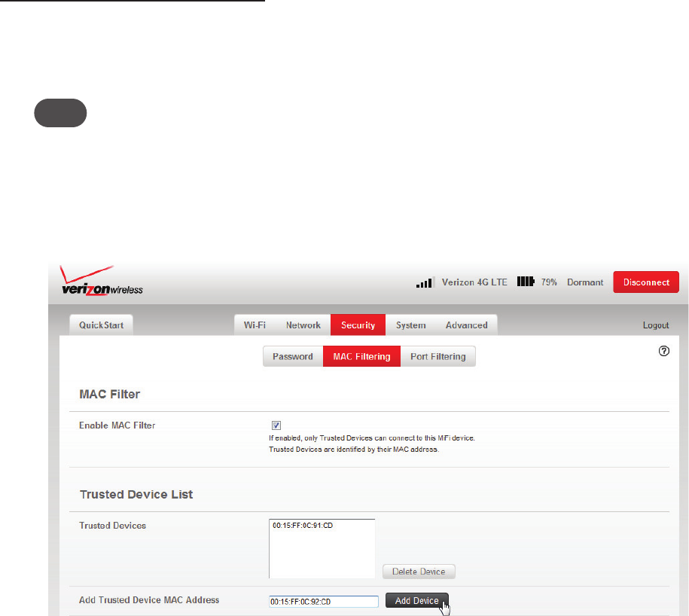
Task: Click the Verizon Wireless logo
Action: coord(102,281)
